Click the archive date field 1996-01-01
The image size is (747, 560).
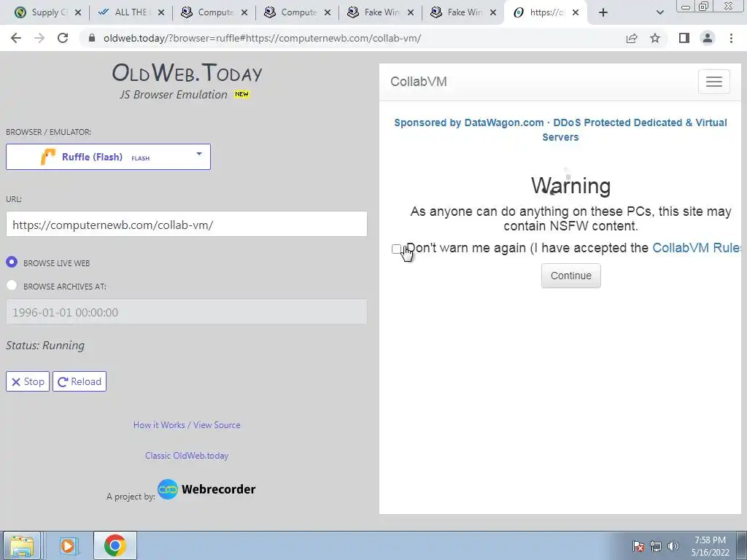186,312
